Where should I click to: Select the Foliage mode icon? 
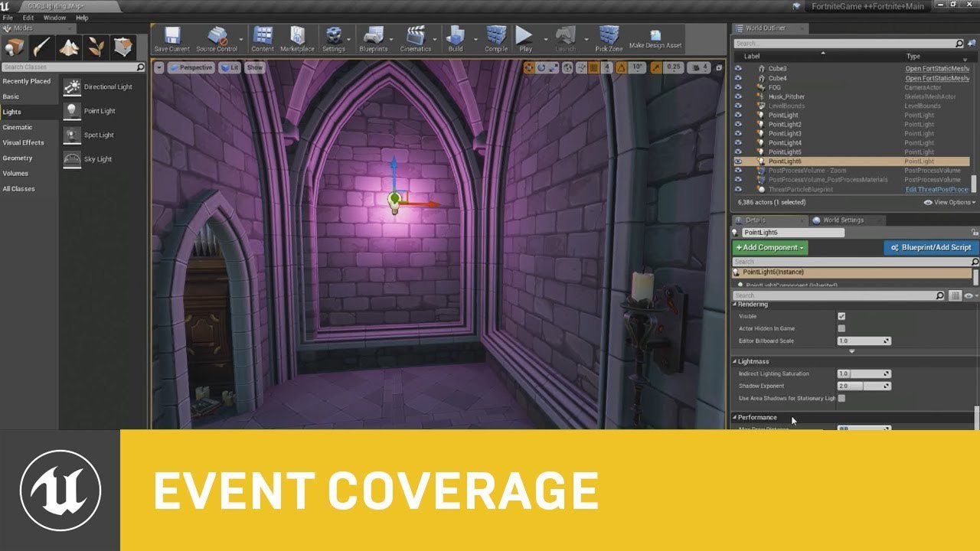point(96,47)
